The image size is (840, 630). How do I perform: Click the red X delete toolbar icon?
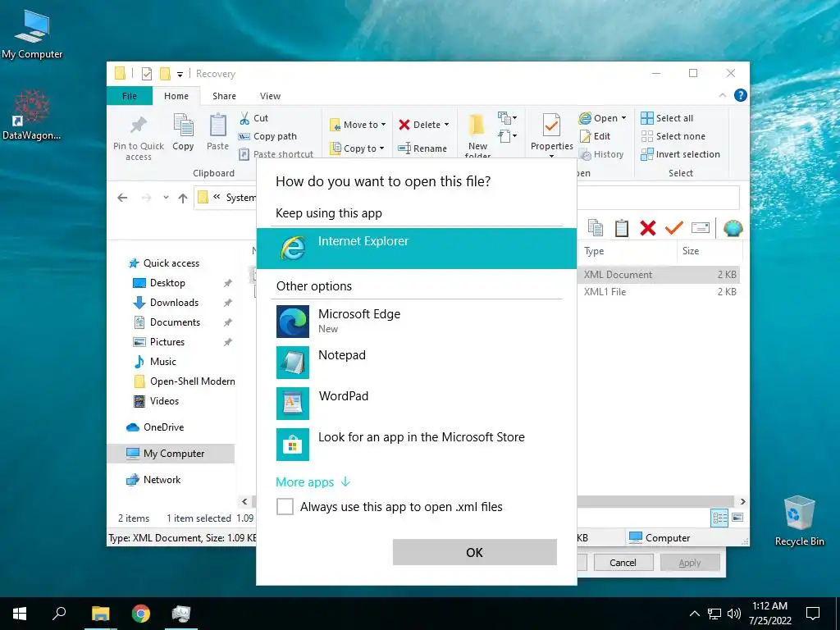tap(648, 228)
